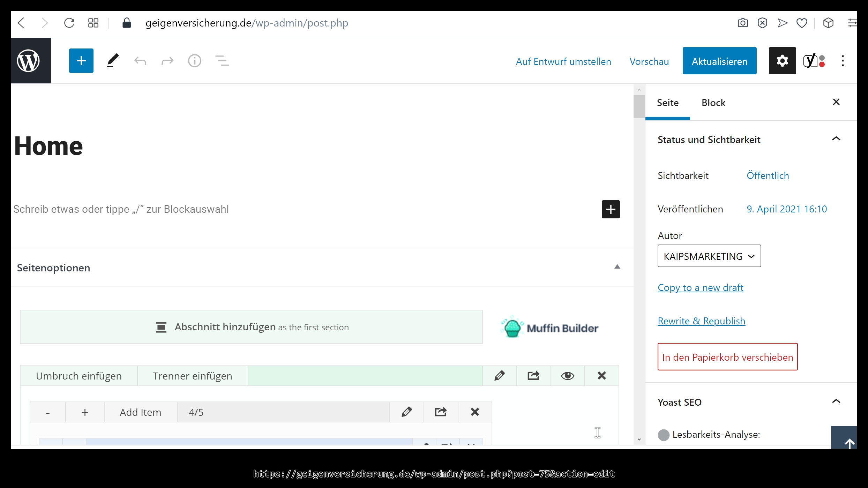
Task: Close the settings sidebar
Action: pos(836,102)
